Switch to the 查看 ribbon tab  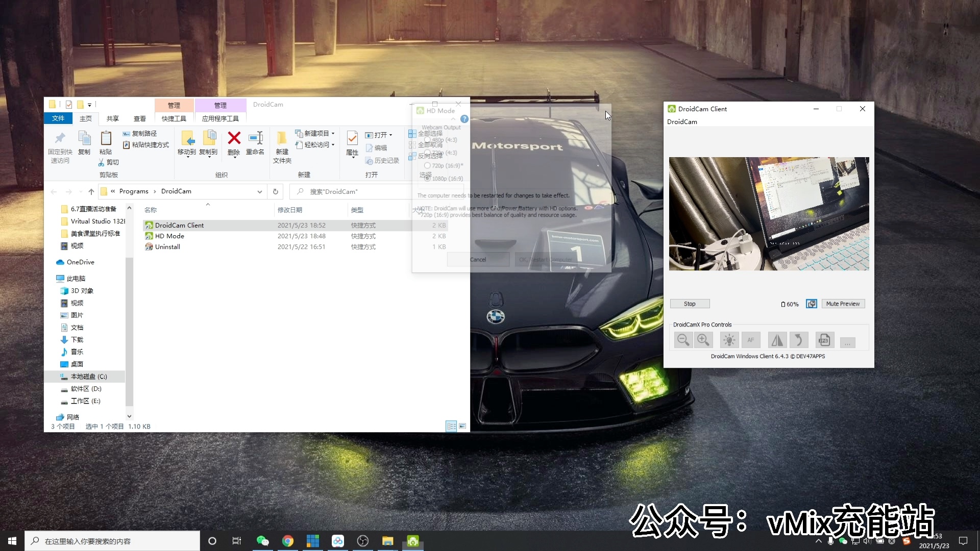(x=139, y=118)
